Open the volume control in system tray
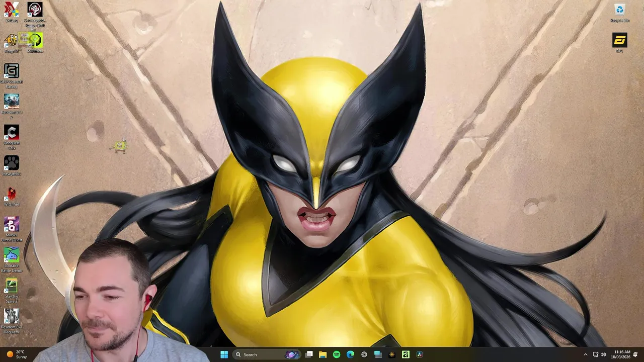644x362 pixels. tap(603, 354)
